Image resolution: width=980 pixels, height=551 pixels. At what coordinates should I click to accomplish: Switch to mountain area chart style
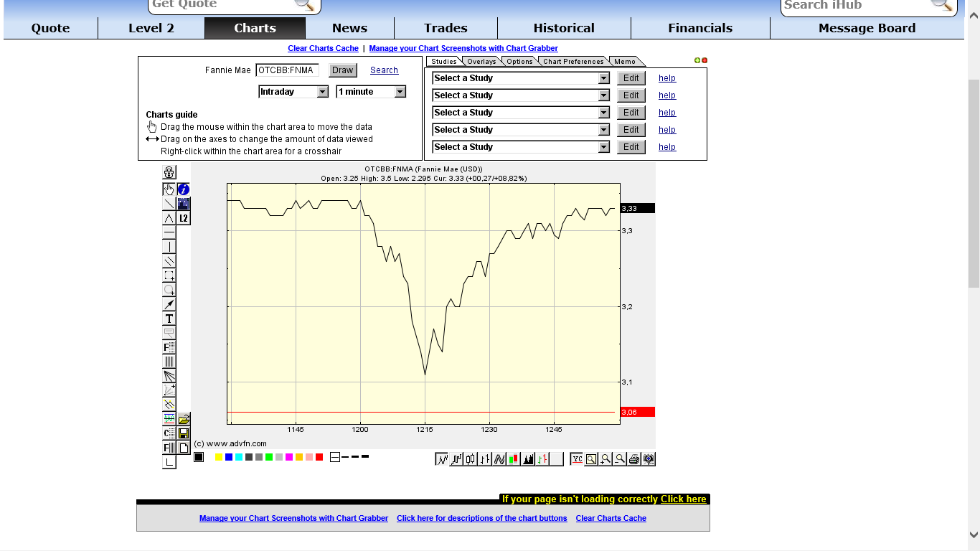(x=528, y=459)
